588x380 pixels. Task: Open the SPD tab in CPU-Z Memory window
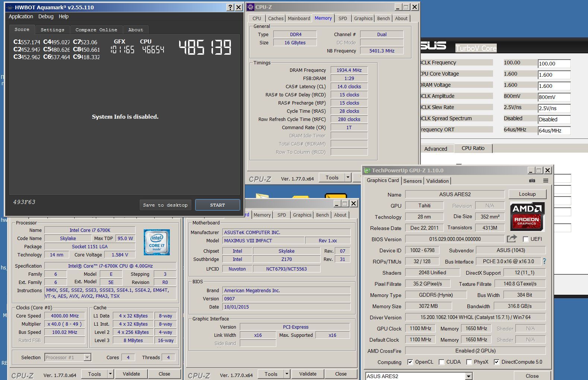click(x=343, y=18)
